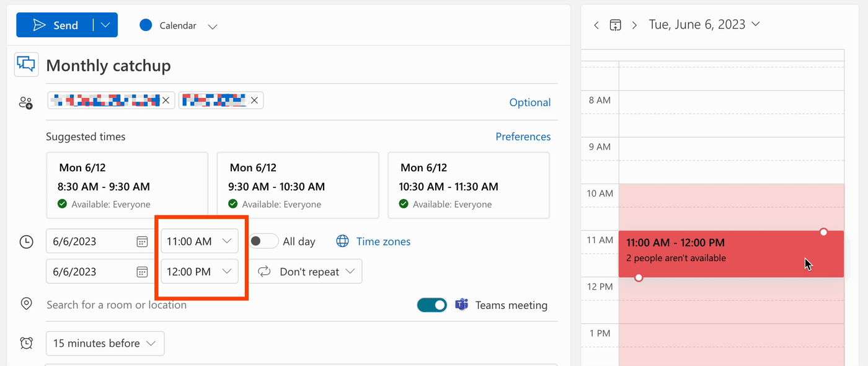Open the 15 minutes before reminder dropdown
Image resolution: width=868 pixels, height=366 pixels.
(x=105, y=343)
